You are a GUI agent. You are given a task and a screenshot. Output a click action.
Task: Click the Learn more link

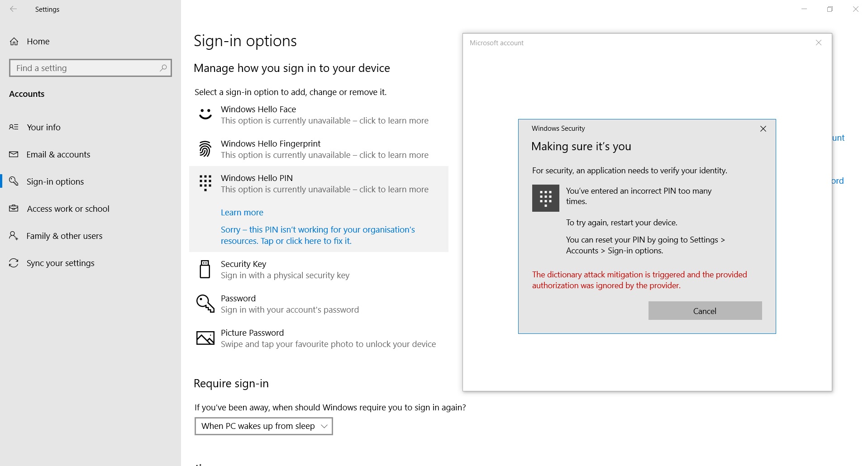(x=242, y=213)
